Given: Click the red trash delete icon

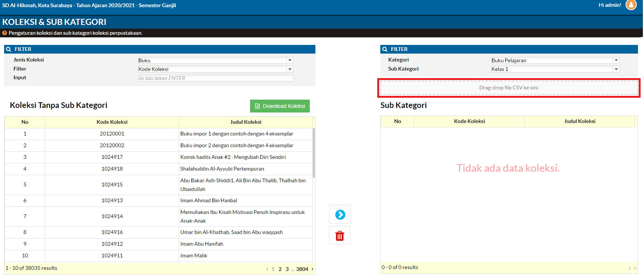Looking at the screenshot, I should [340, 235].
